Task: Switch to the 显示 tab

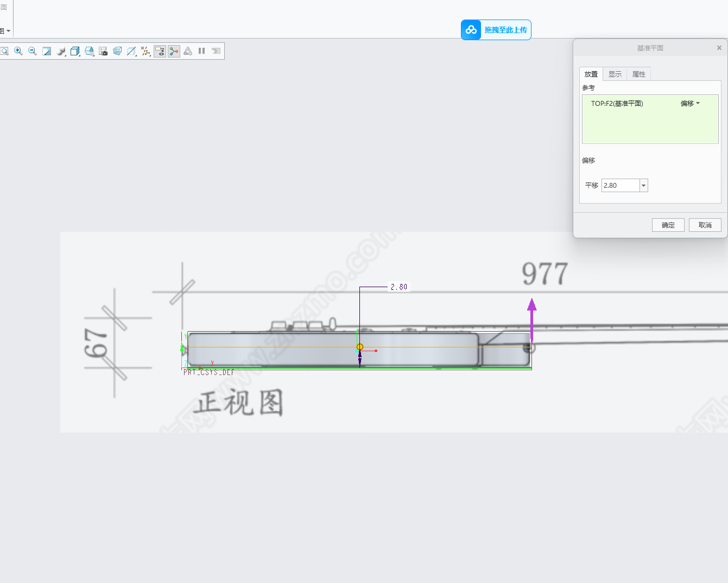Action: tap(615, 74)
